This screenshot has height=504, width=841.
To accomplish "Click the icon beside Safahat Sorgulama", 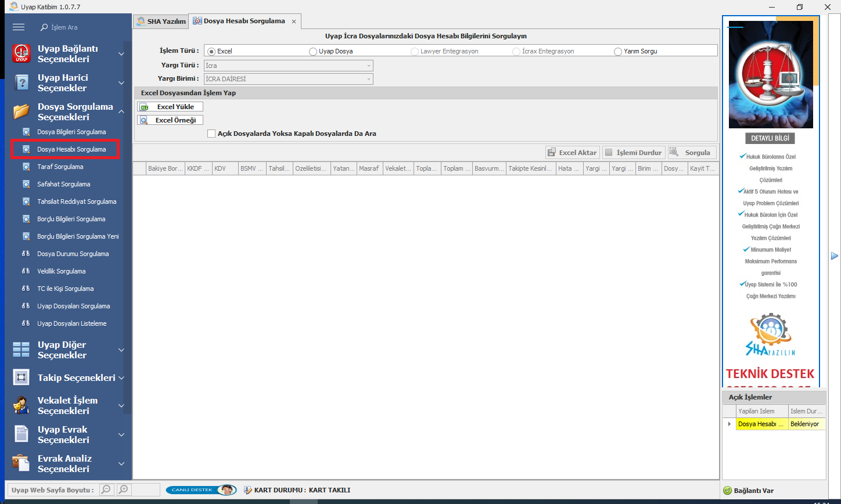I will 26,184.
